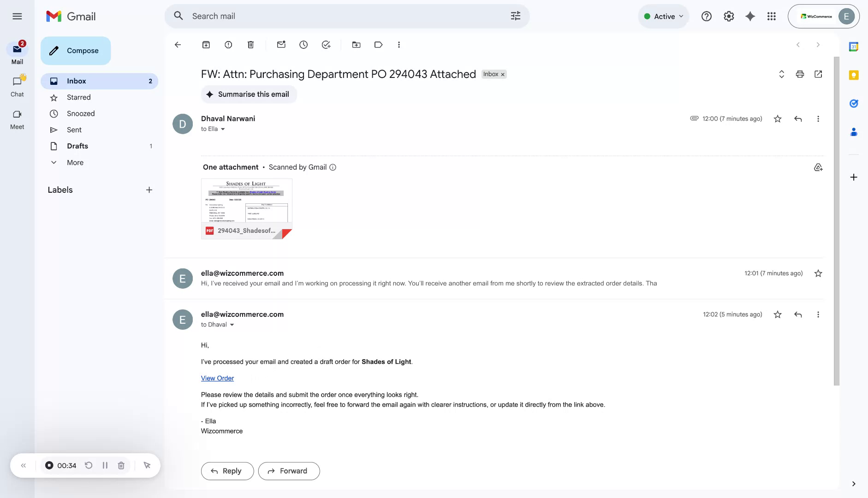The height and width of the screenshot is (498, 868).
Task: Open the Active status dropdown
Action: coord(664,16)
